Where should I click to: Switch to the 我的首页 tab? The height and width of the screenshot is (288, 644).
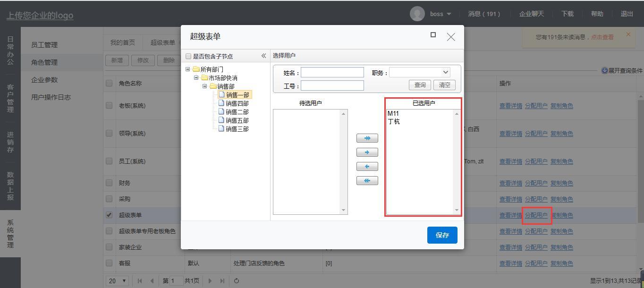(x=123, y=42)
